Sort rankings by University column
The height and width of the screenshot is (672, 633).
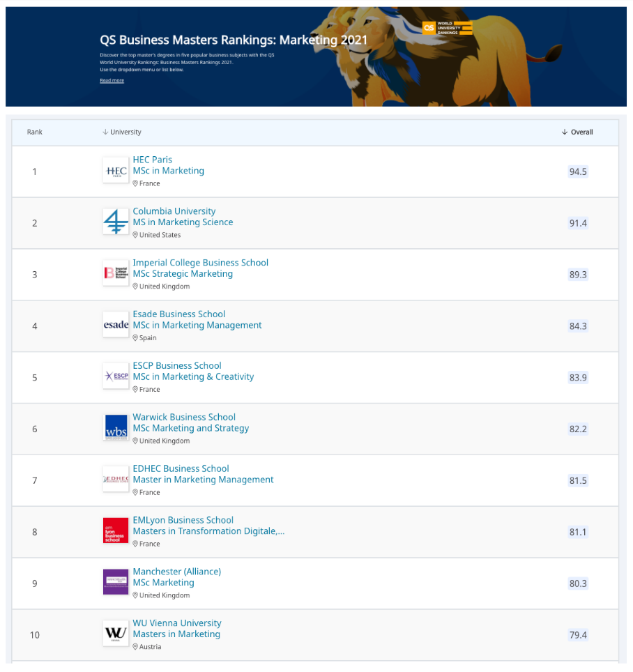[122, 132]
